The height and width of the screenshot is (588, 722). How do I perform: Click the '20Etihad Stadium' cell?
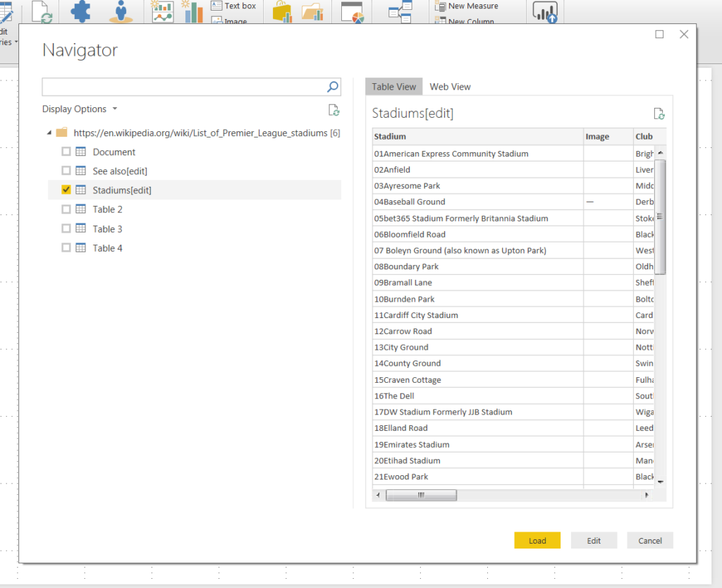click(x=478, y=460)
